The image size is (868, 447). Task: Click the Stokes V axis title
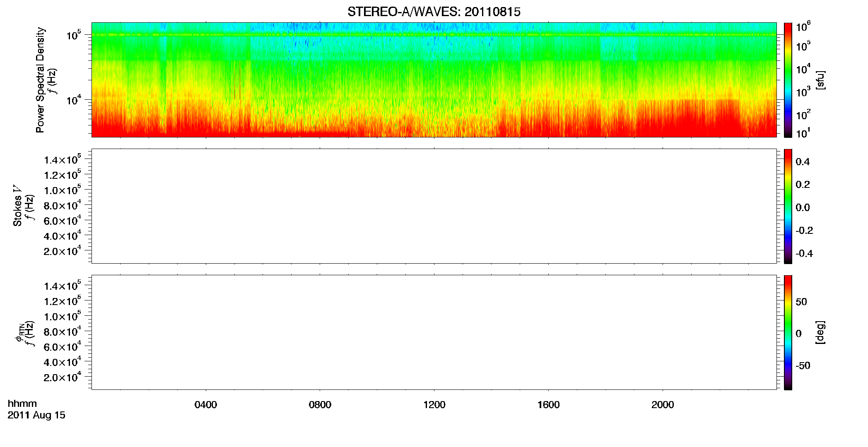click(17, 206)
